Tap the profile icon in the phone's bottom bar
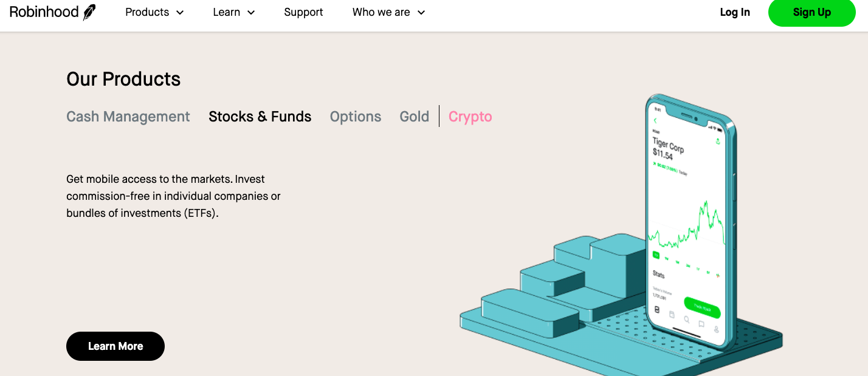 [716, 329]
